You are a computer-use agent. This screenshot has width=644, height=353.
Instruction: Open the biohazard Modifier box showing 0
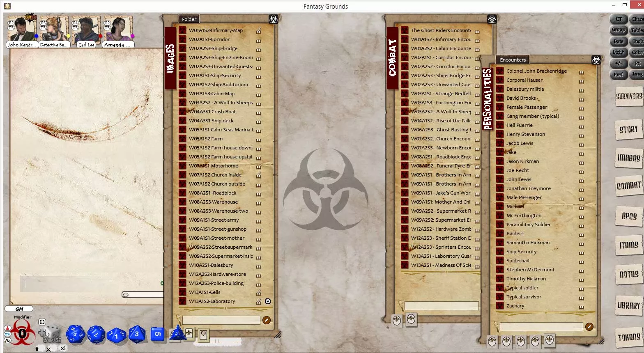click(x=22, y=333)
